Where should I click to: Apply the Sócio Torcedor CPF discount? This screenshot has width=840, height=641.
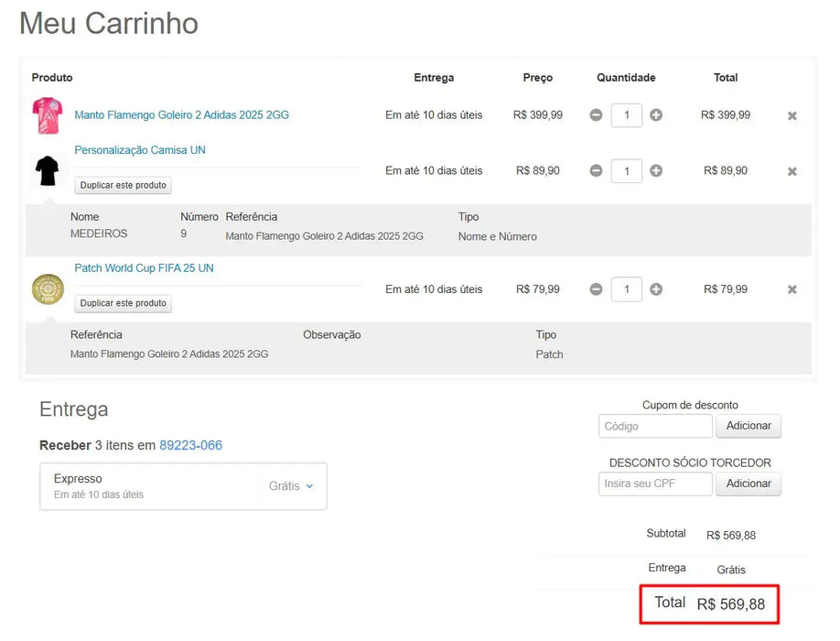(748, 483)
